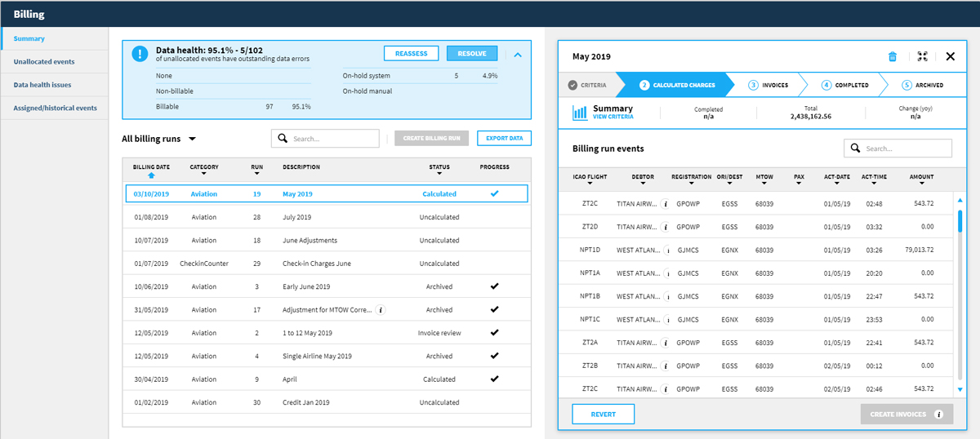
Task: Click progress checkmark on May 2019 row
Action: [x=493, y=193]
